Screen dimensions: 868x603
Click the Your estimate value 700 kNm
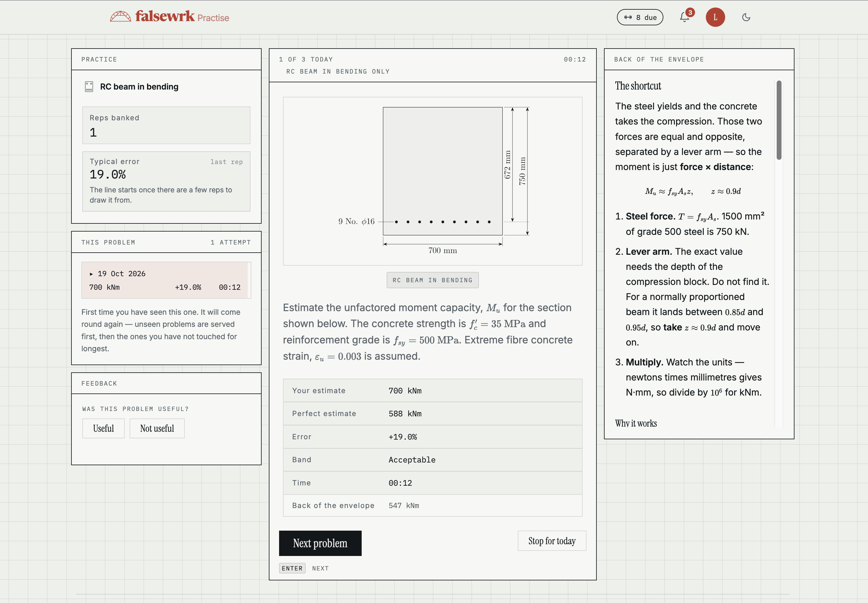[405, 391]
